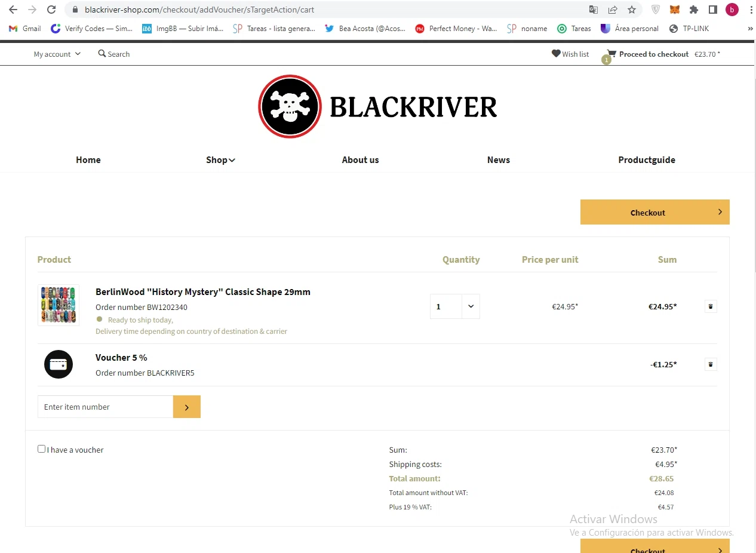Toggle the browser side panel icon
The image size is (756, 553).
point(712,10)
